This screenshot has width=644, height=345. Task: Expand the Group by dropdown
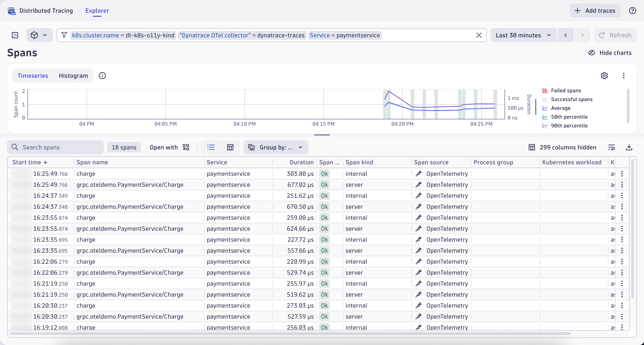276,147
